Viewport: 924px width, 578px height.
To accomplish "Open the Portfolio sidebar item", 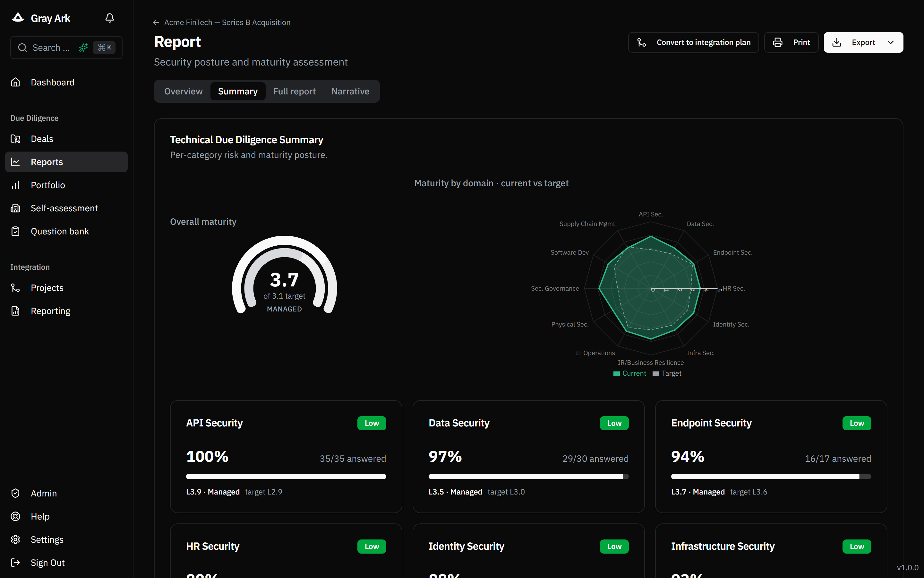I will [66, 185].
